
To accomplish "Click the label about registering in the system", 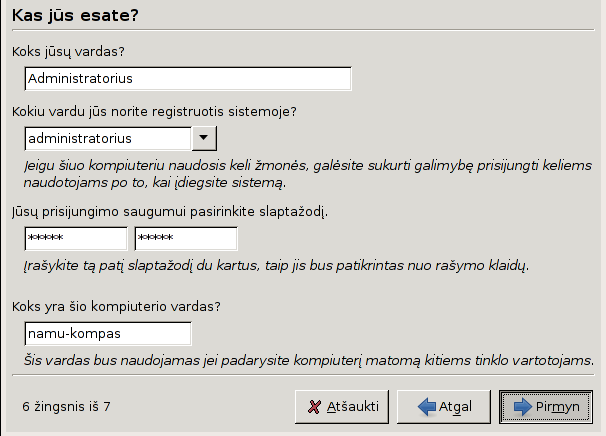I will pyautogui.click(x=154, y=111).
